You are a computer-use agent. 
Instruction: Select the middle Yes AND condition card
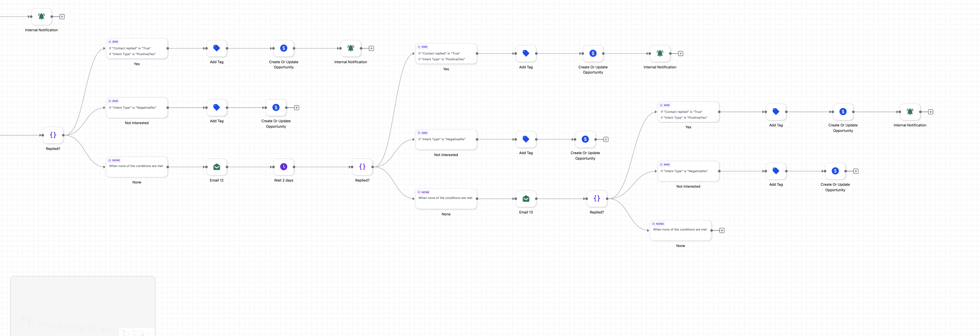pos(446,54)
